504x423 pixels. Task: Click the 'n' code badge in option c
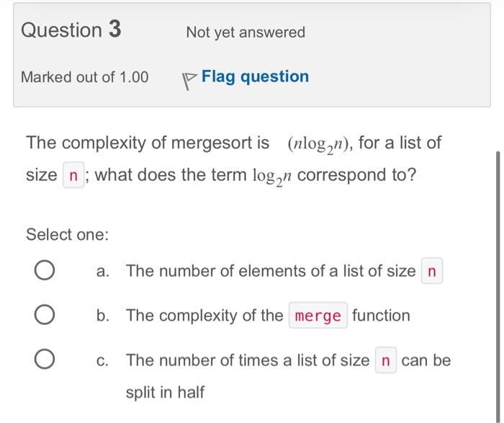[386, 360]
